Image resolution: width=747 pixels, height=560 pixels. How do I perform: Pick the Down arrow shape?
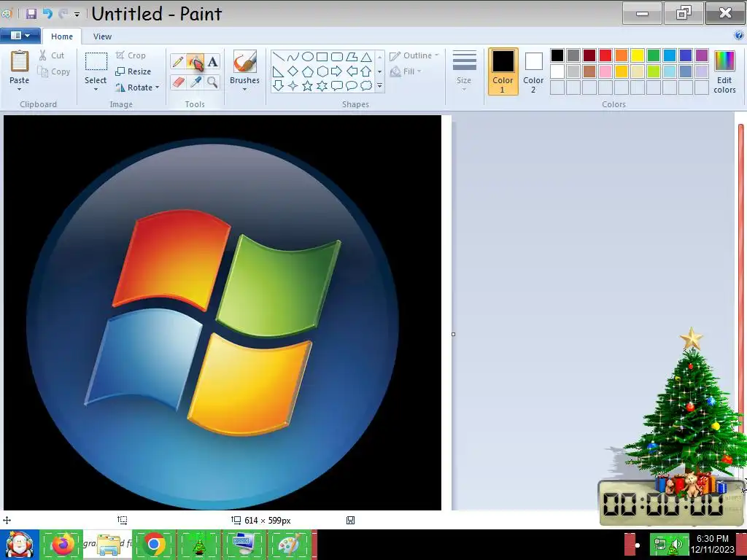279,86
